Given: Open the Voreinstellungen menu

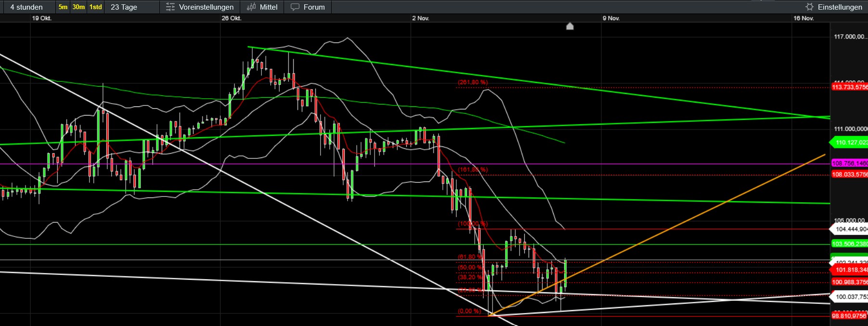Looking at the screenshot, I should [206, 7].
